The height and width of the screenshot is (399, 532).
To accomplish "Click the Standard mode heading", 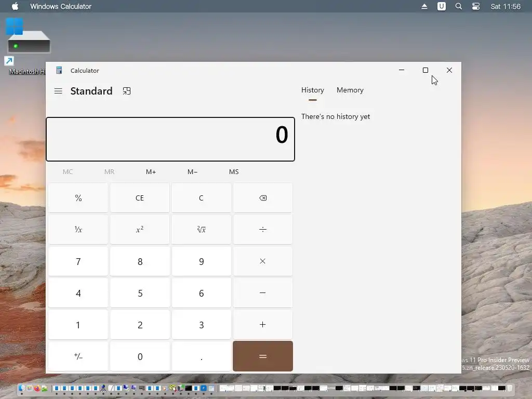I will 91,91.
